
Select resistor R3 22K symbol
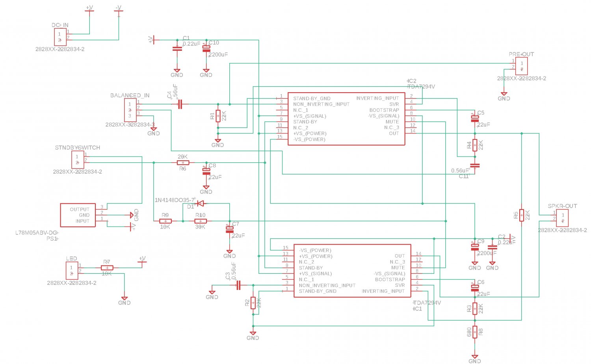coord(475,308)
